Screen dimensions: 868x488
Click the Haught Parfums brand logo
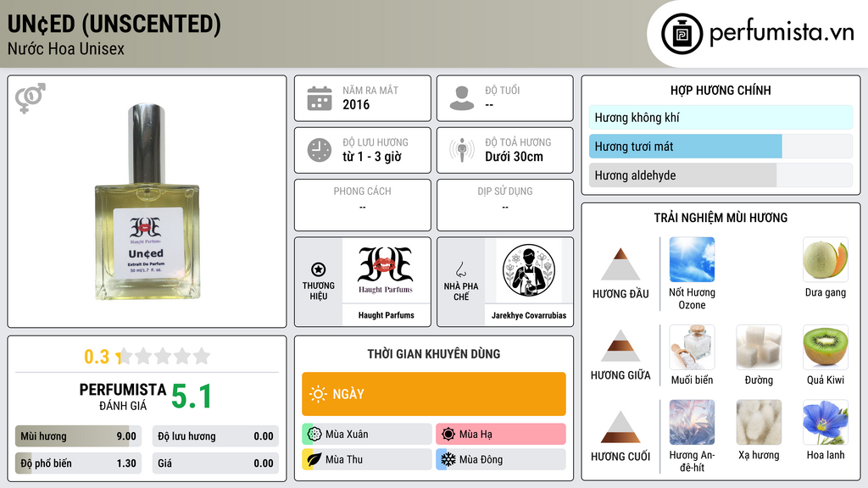(x=386, y=270)
